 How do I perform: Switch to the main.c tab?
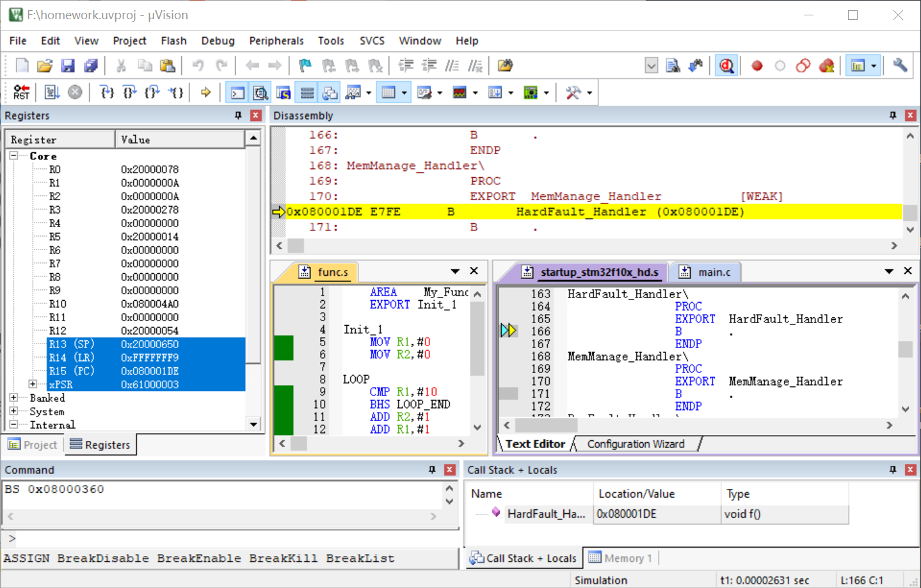(707, 272)
